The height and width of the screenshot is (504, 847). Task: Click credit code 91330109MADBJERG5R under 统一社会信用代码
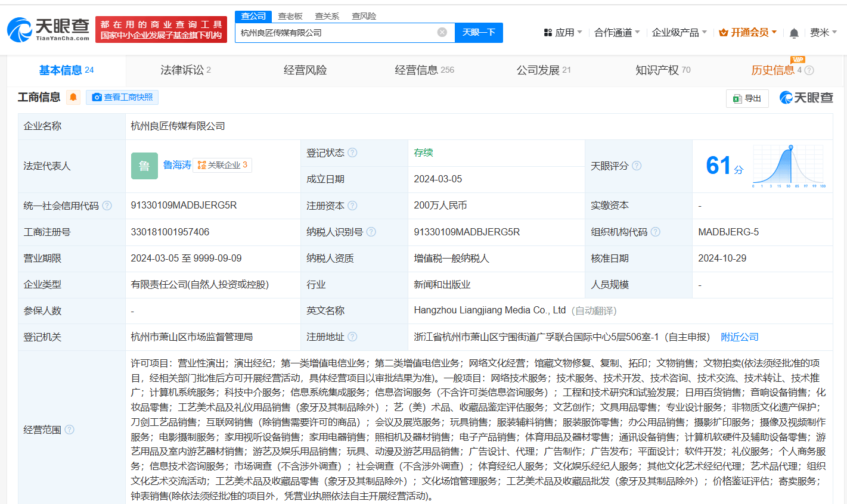[184, 206]
